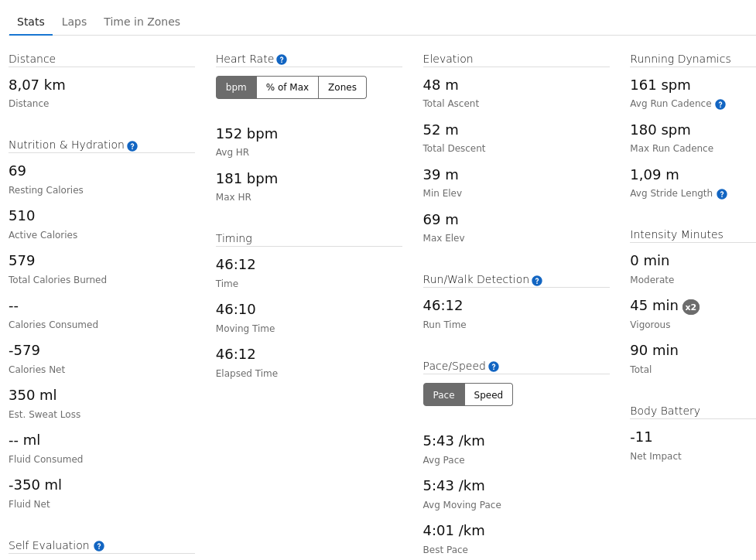Image resolution: width=756 pixels, height=560 pixels.
Task: Click the Calories Consumed label
Action: 53,324
